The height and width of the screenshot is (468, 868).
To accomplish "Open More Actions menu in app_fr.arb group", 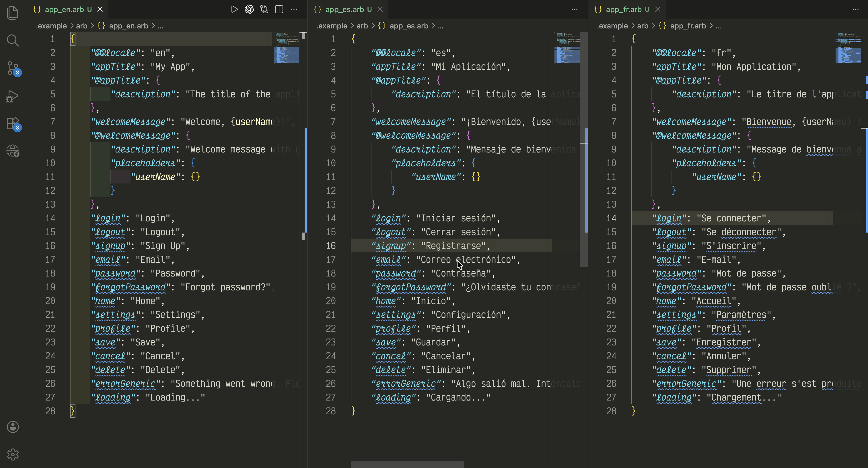I will coord(855,9).
